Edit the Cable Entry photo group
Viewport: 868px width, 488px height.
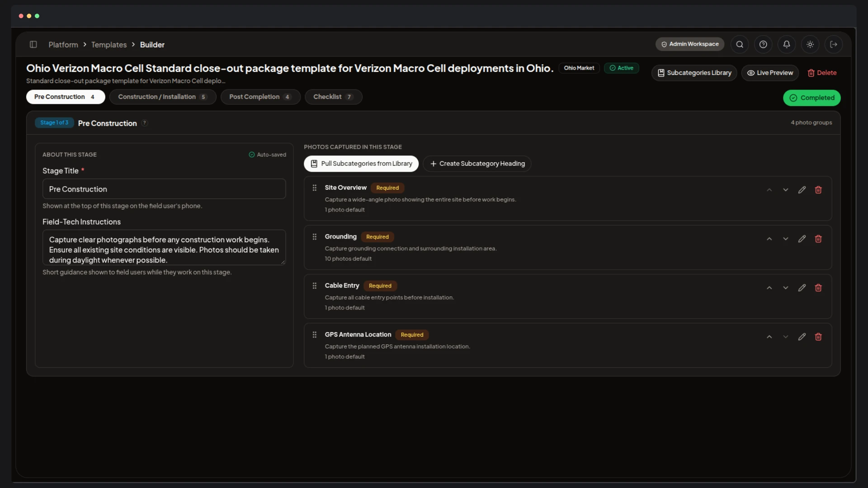(x=802, y=288)
